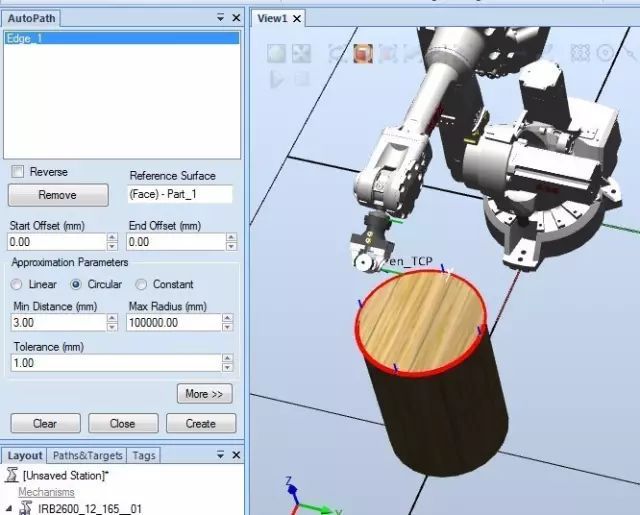The image size is (640, 515).
Task: Click the View All icon in the 3D toolbar
Action: point(277,53)
